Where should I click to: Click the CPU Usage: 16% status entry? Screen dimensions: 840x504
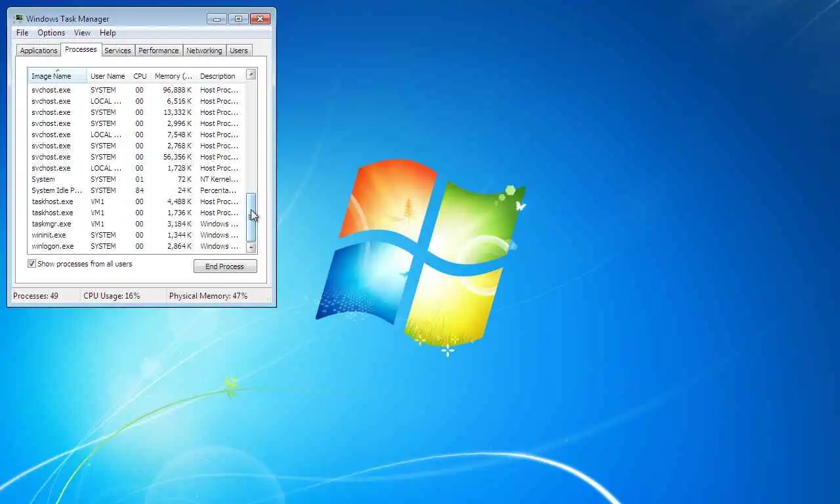[112, 296]
